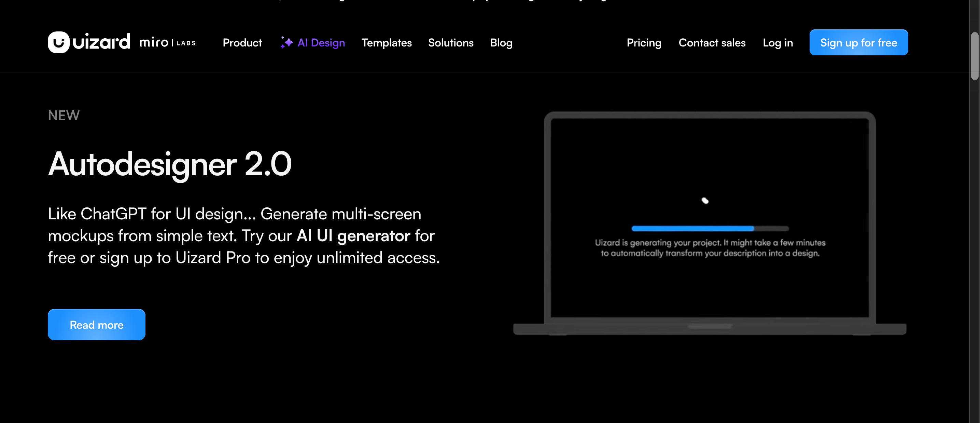980x423 pixels.
Task: Click the Read more button
Action: click(x=97, y=324)
